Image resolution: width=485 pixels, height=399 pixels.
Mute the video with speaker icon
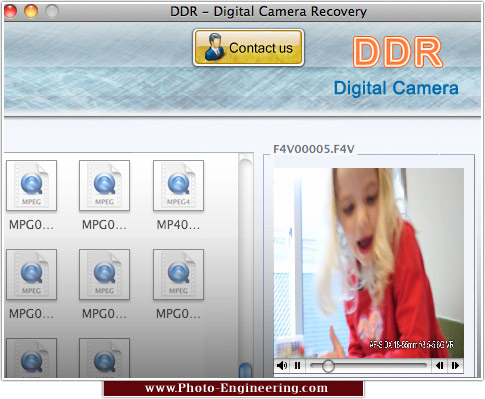click(282, 366)
